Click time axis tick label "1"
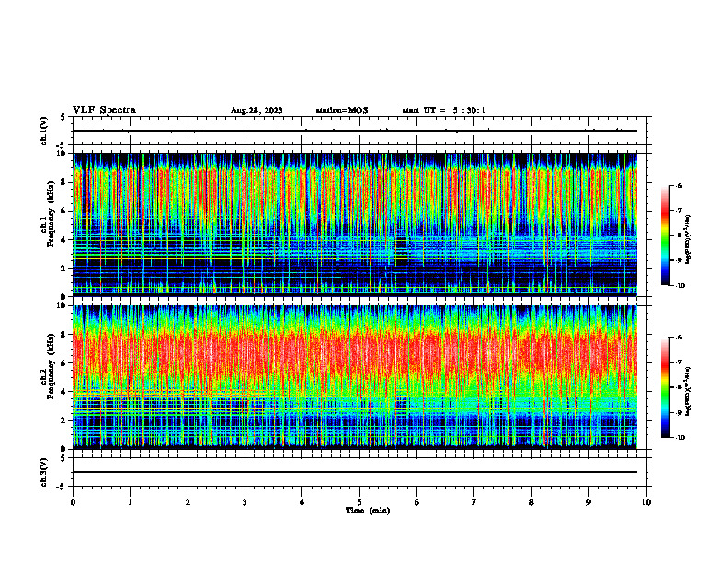Viewport: 728px width, 563px height. tap(130, 502)
